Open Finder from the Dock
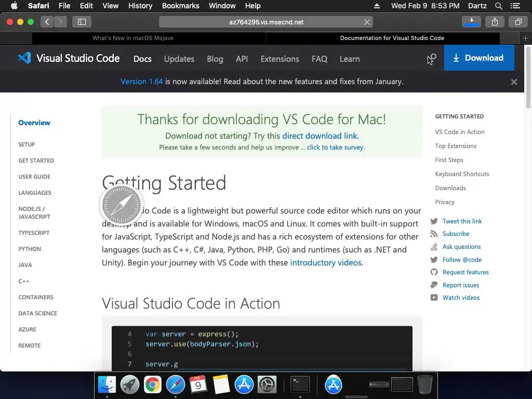Image resolution: width=532 pixels, height=399 pixels. 107,385
